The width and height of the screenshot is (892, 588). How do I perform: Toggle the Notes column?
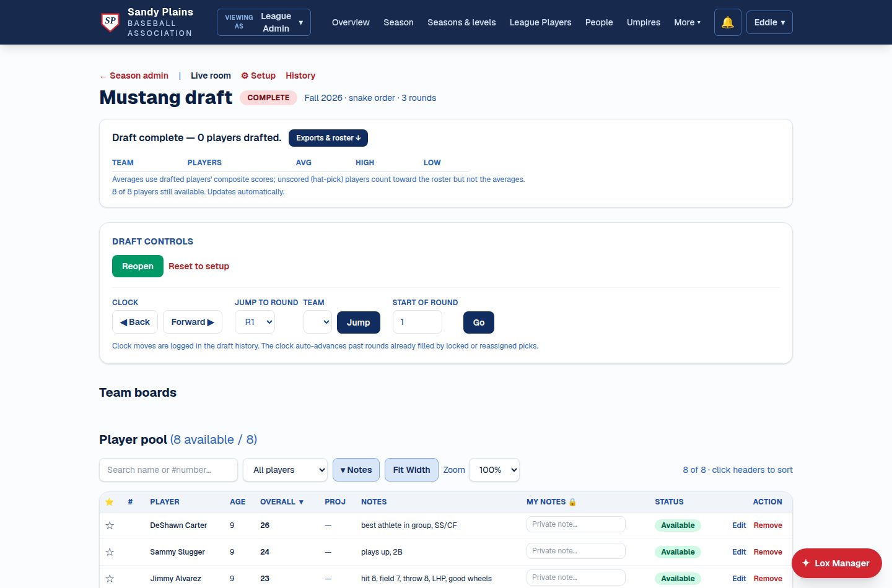click(356, 470)
